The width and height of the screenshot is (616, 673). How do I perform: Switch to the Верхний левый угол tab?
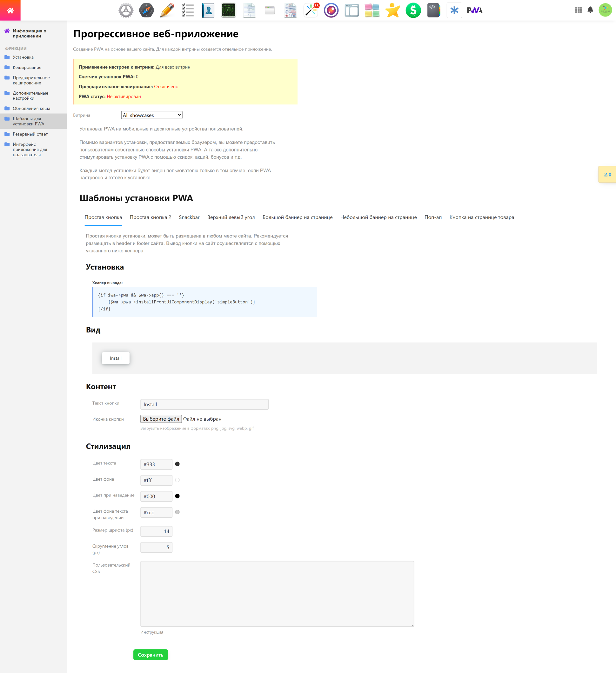(231, 217)
